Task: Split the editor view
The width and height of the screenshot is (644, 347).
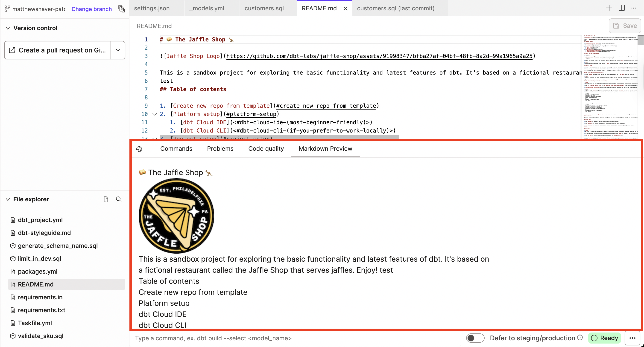Action: point(622,8)
